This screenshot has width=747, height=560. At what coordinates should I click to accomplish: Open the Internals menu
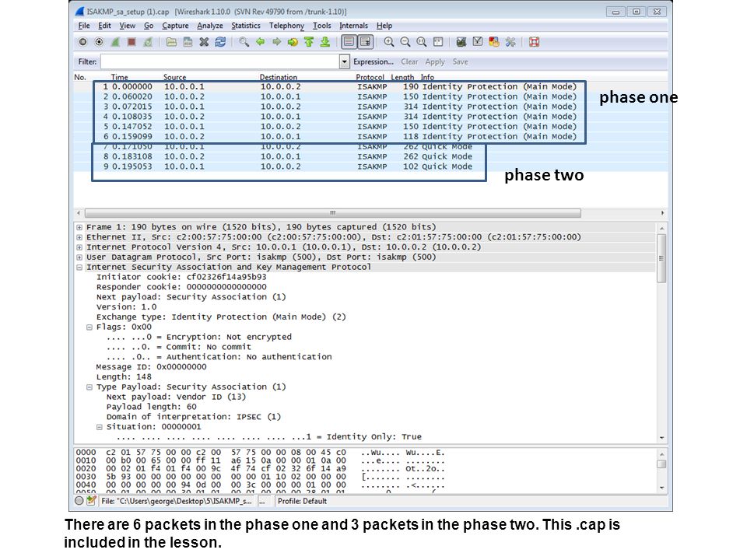pyautogui.click(x=353, y=26)
